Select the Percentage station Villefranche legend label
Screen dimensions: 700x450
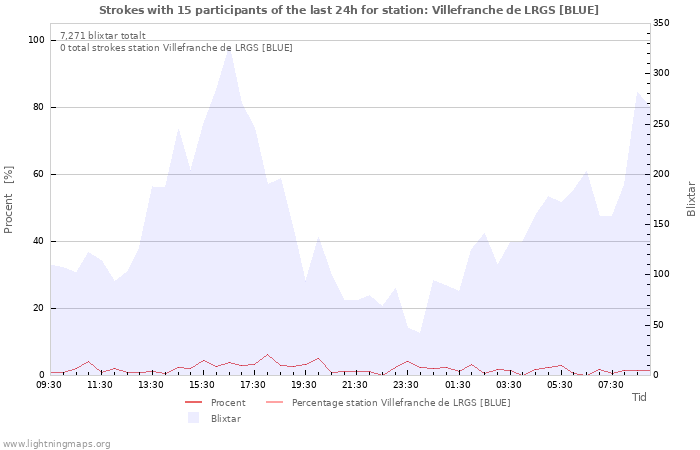(x=401, y=403)
